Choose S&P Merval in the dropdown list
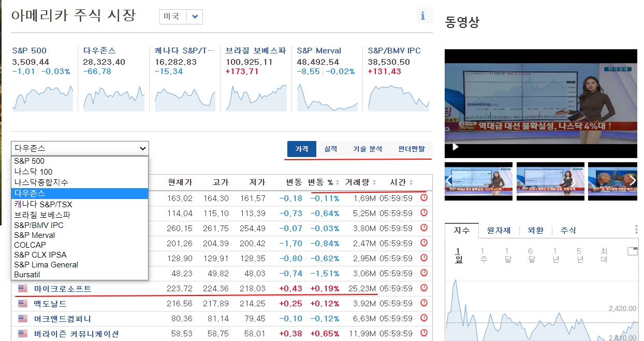The width and height of the screenshot is (644, 341). pos(80,235)
